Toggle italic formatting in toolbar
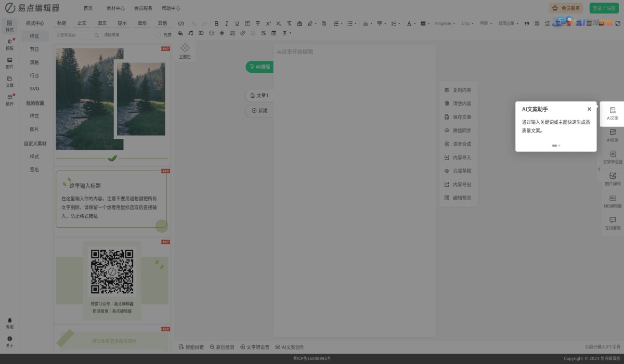Image resolution: width=624 pixels, height=364 pixels. (227, 23)
